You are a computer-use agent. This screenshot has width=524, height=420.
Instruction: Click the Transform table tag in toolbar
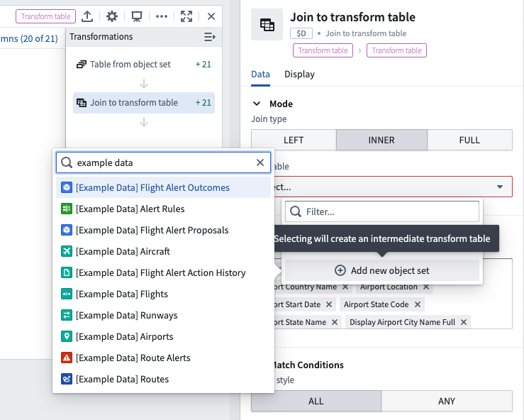pyautogui.click(x=46, y=16)
